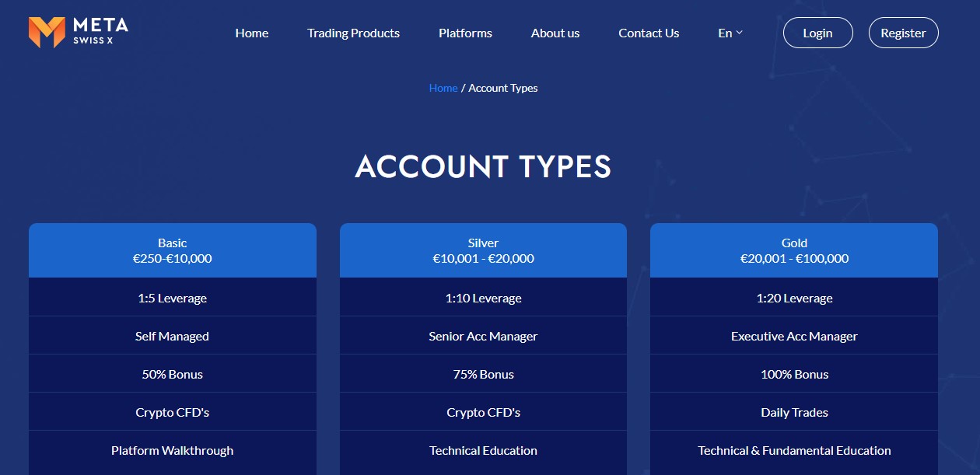Click the Meta Swiss X logo

click(78, 33)
